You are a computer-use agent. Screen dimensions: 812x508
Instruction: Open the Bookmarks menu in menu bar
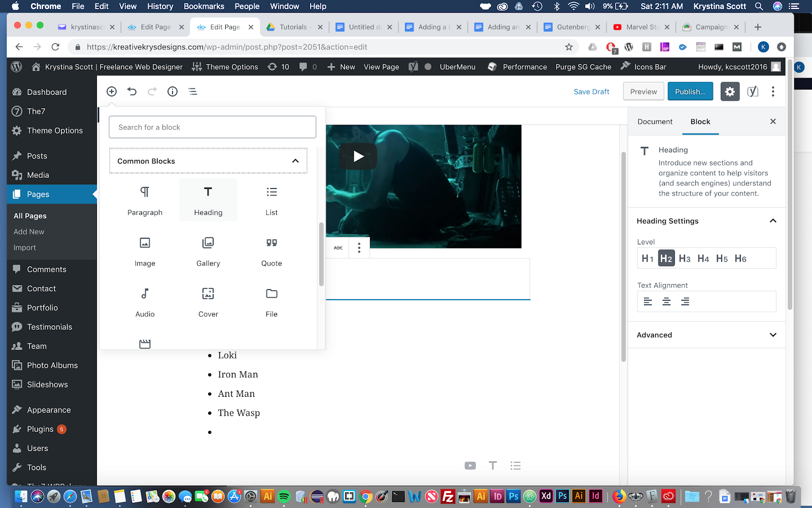pyautogui.click(x=204, y=6)
